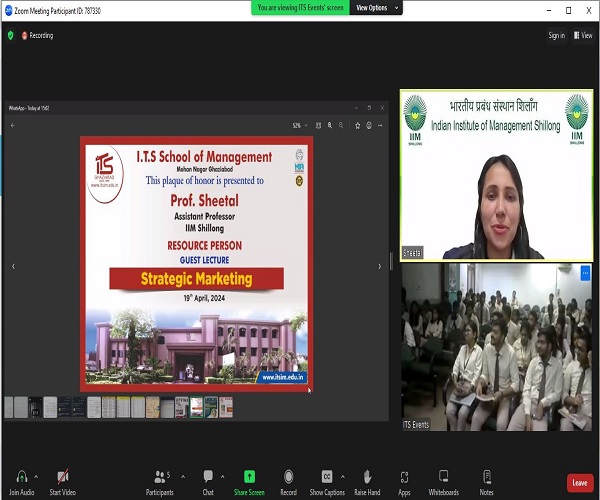Click the Join Audio headphone icon
The image size is (600, 500).
click(x=22, y=477)
